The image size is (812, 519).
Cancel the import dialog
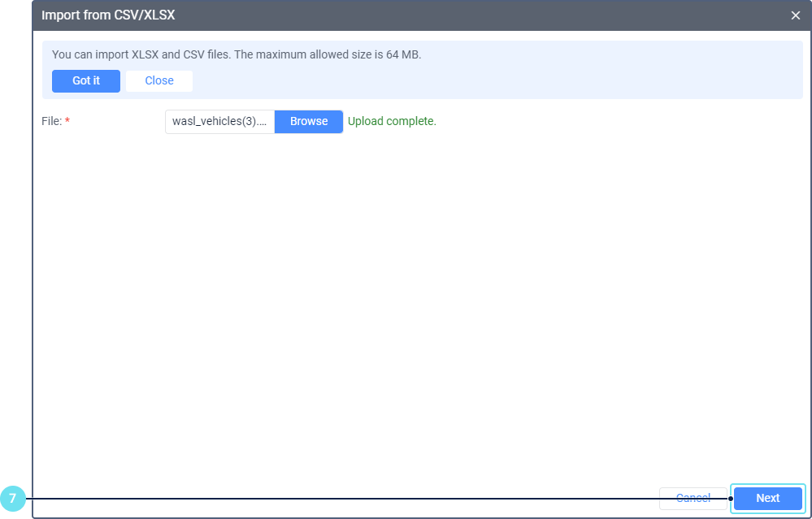[x=693, y=499]
